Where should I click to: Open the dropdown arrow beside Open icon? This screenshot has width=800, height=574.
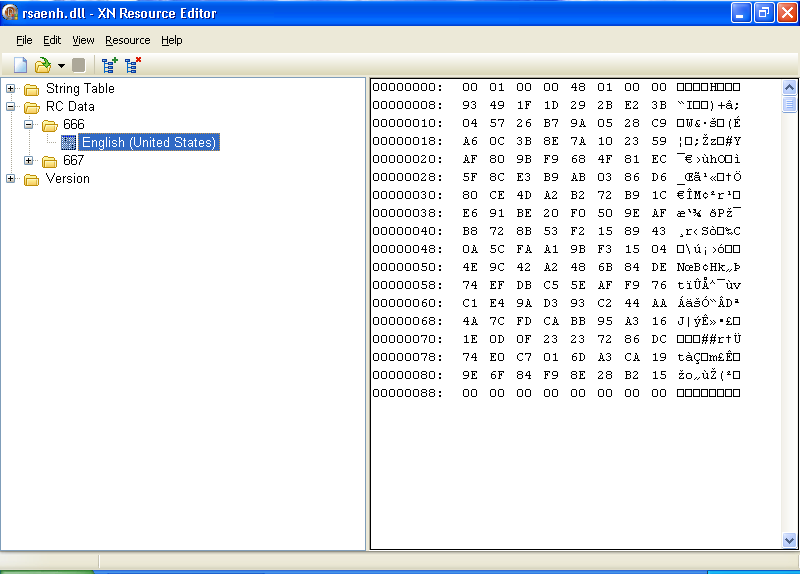[60, 66]
